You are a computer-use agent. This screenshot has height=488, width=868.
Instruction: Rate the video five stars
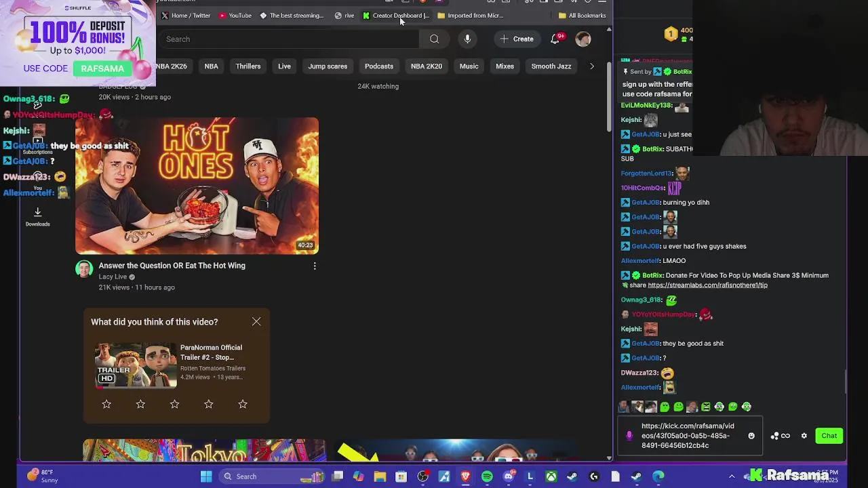[243, 404]
